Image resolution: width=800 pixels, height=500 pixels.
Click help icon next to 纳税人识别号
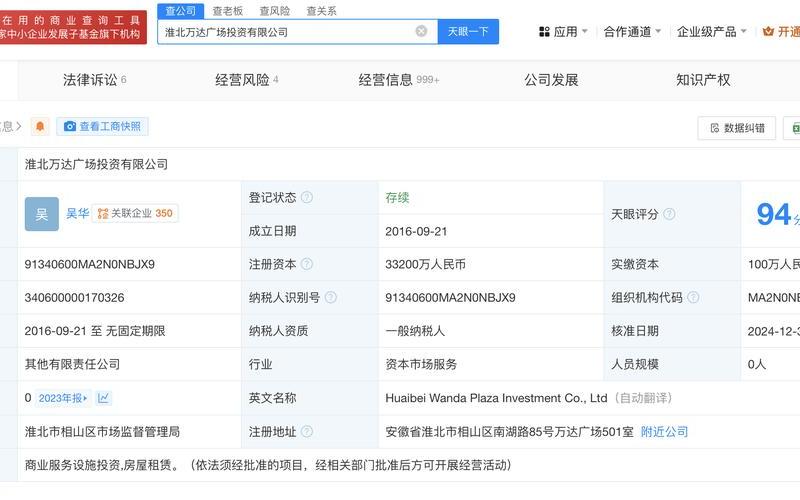tap(331, 297)
